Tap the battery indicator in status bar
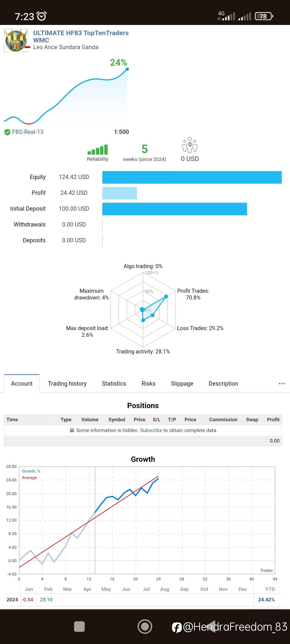The width and height of the screenshot is (290, 644). 264,16
